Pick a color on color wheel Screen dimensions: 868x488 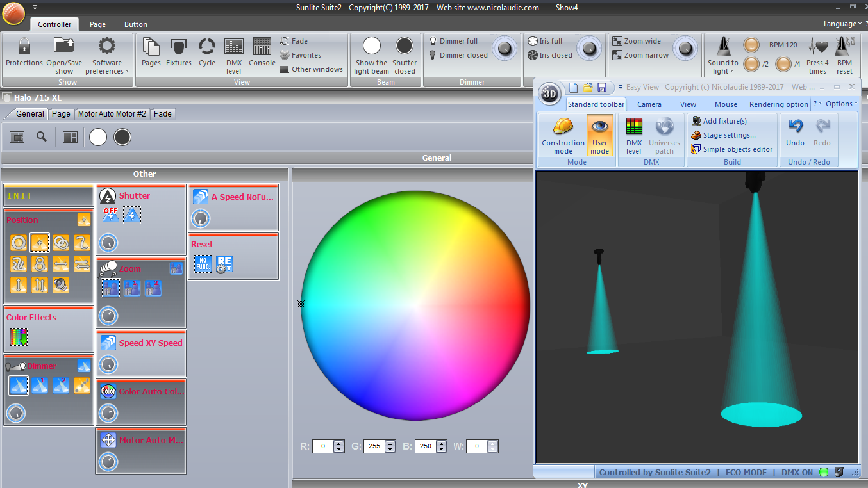415,305
